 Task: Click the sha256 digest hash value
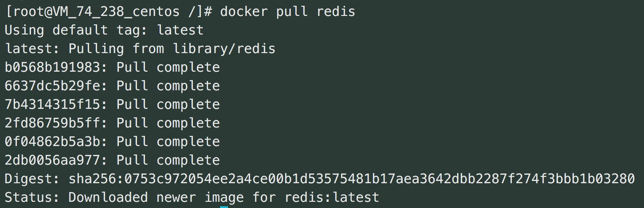[x=352, y=179]
